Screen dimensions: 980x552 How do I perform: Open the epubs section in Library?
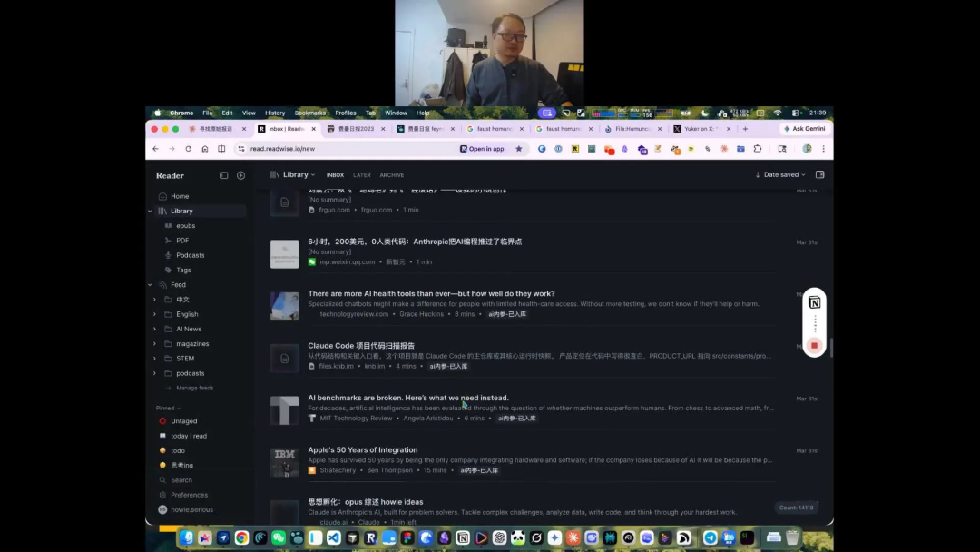pos(185,226)
